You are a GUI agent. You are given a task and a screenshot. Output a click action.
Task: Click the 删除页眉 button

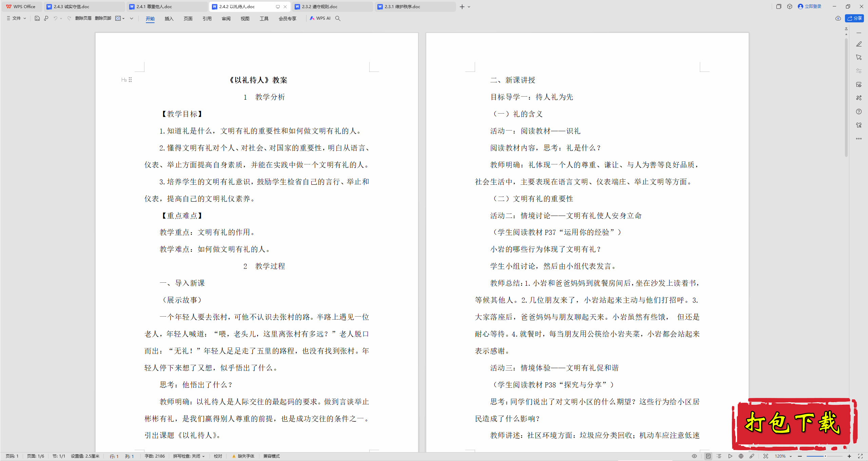click(83, 18)
